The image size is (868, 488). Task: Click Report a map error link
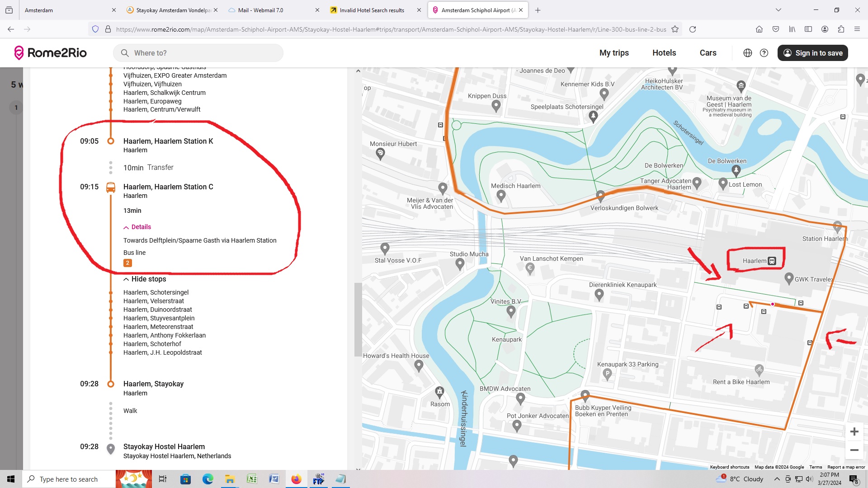846,467
